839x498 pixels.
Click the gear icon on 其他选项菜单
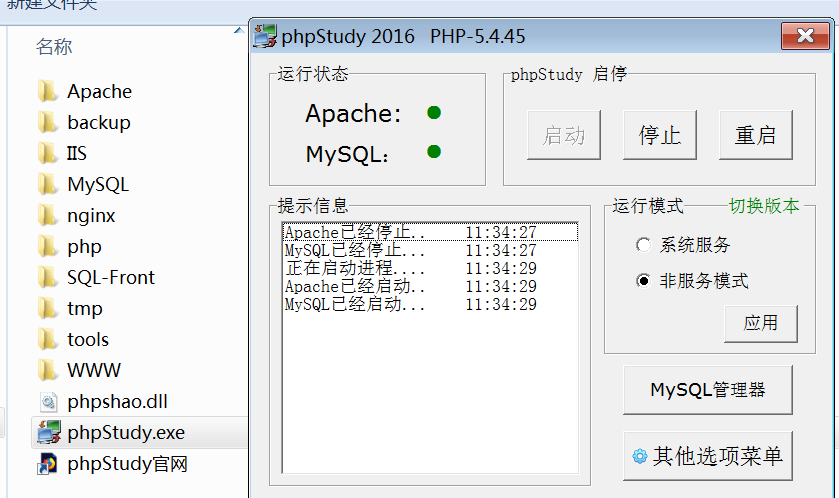point(639,456)
